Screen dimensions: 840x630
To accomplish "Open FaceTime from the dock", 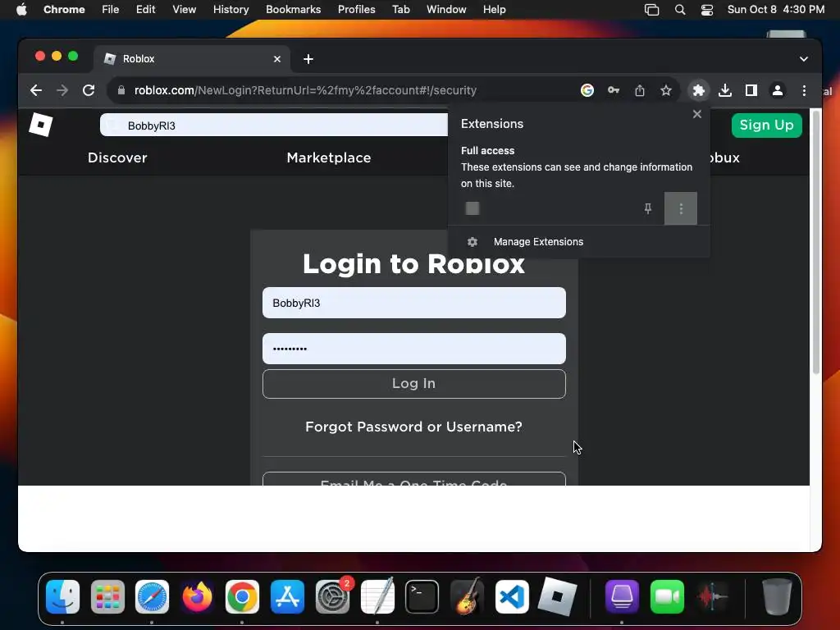I will click(x=667, y=597).
